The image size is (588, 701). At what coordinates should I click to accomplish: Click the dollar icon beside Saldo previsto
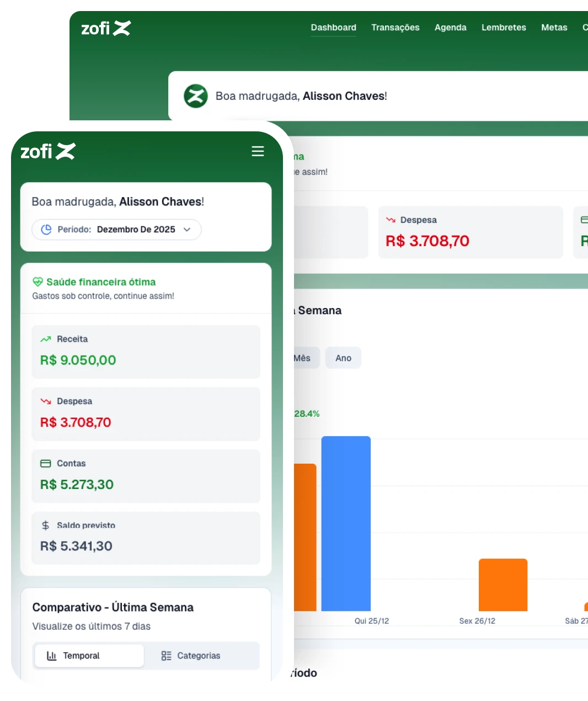[x=46, y=525]
